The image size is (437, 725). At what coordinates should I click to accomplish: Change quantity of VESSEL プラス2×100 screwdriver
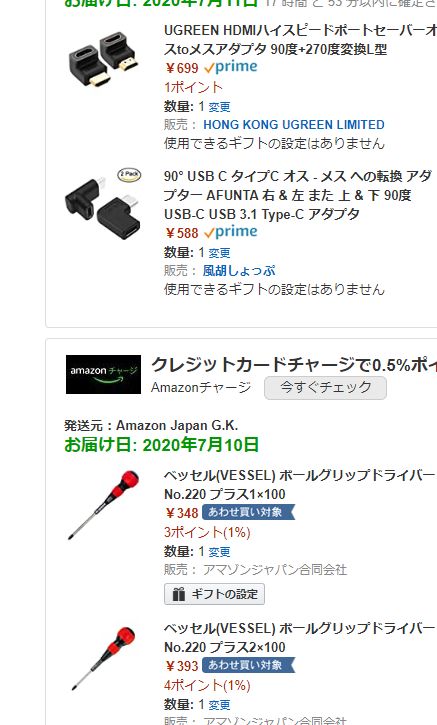click(219, 705)
